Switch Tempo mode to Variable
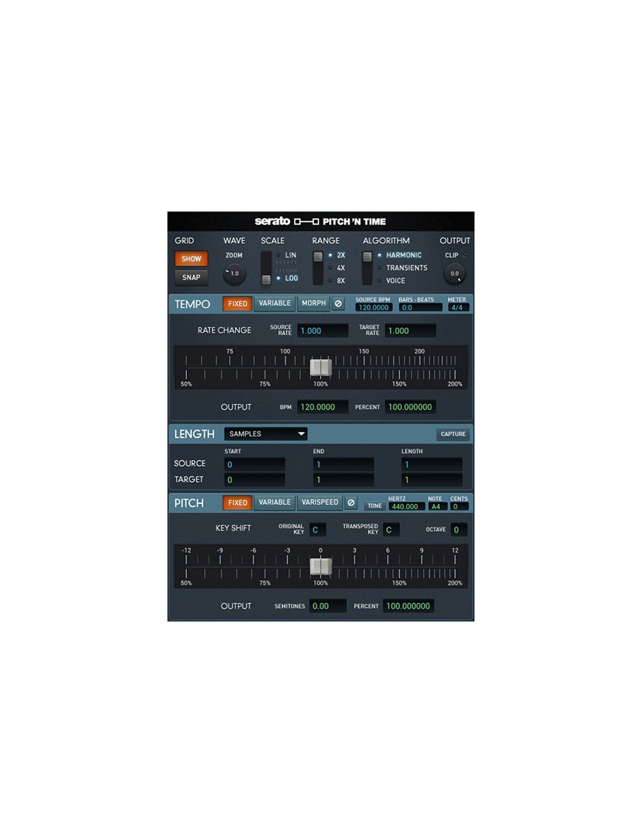 [275, 303]
